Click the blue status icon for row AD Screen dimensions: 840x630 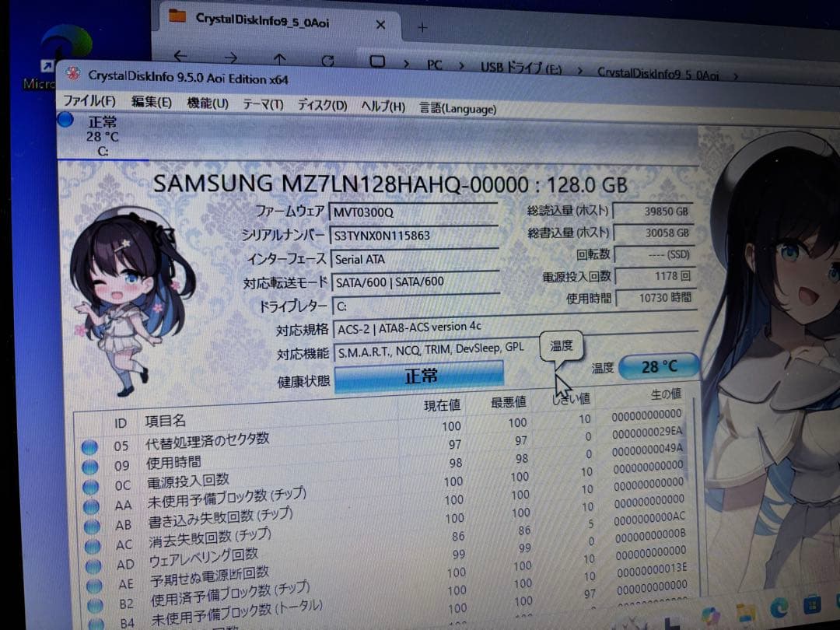pyautogui.click(x=93, y=565)
